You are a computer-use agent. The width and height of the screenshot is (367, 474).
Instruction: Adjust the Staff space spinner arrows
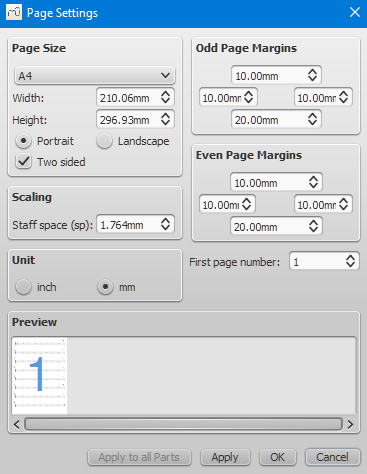pos(166,225)
